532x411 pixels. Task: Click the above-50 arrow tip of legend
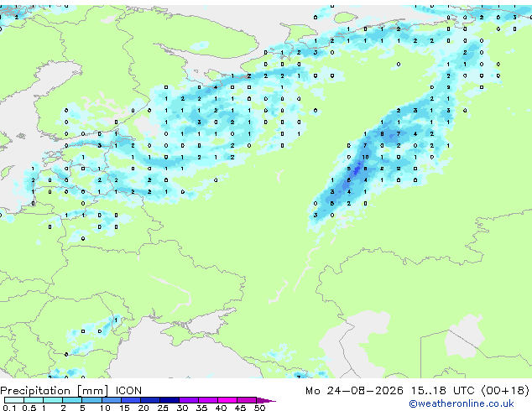pyautogui.click(x=266, y=400)
